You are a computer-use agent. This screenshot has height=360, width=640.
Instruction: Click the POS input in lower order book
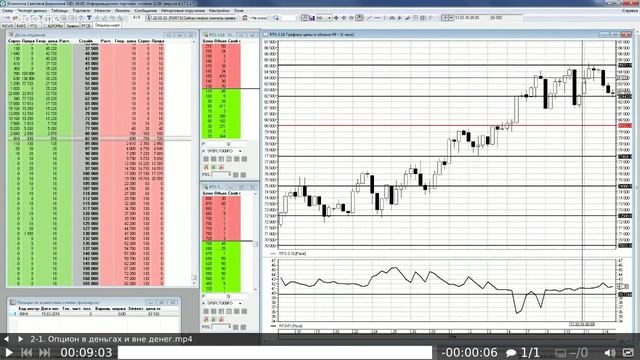coord(221,327)
